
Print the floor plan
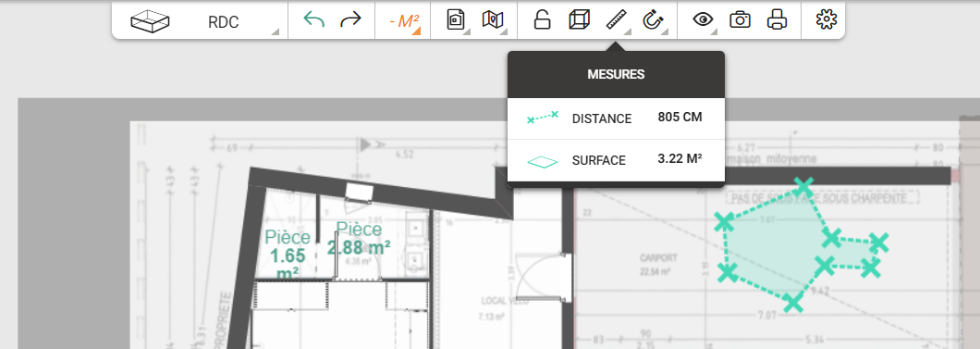(x=777, y=20)
